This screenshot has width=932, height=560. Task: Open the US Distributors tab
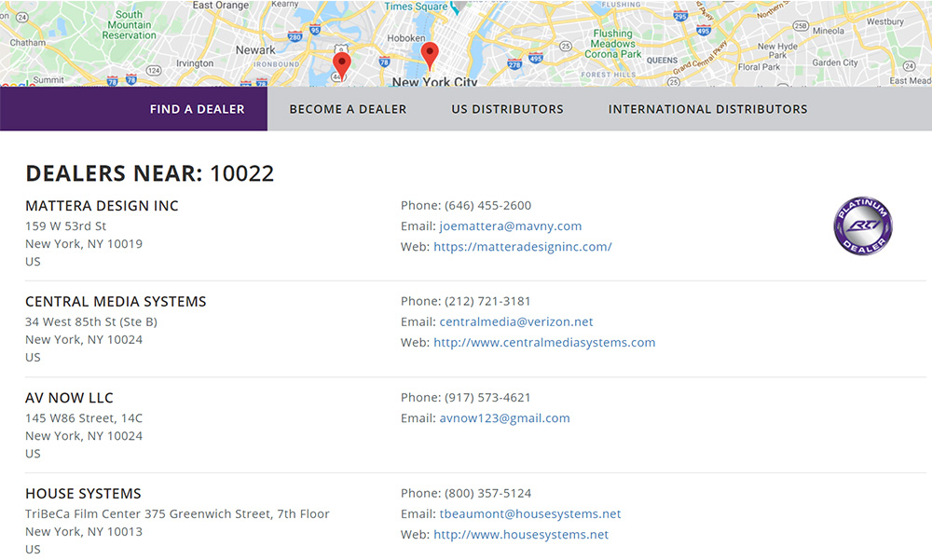tap(507, 109)
